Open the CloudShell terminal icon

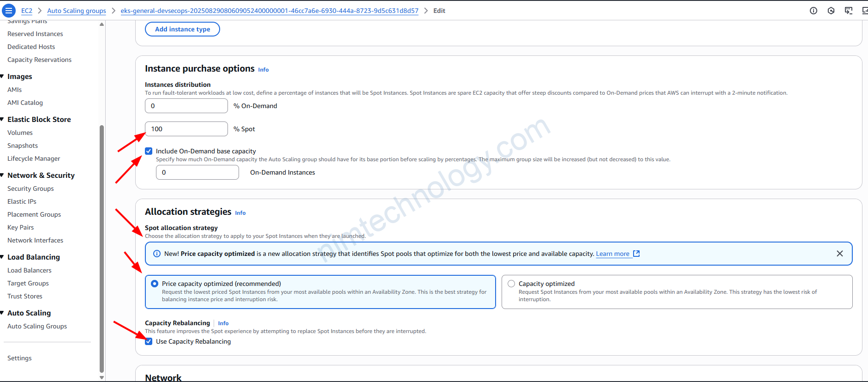[x=848, y=11]
